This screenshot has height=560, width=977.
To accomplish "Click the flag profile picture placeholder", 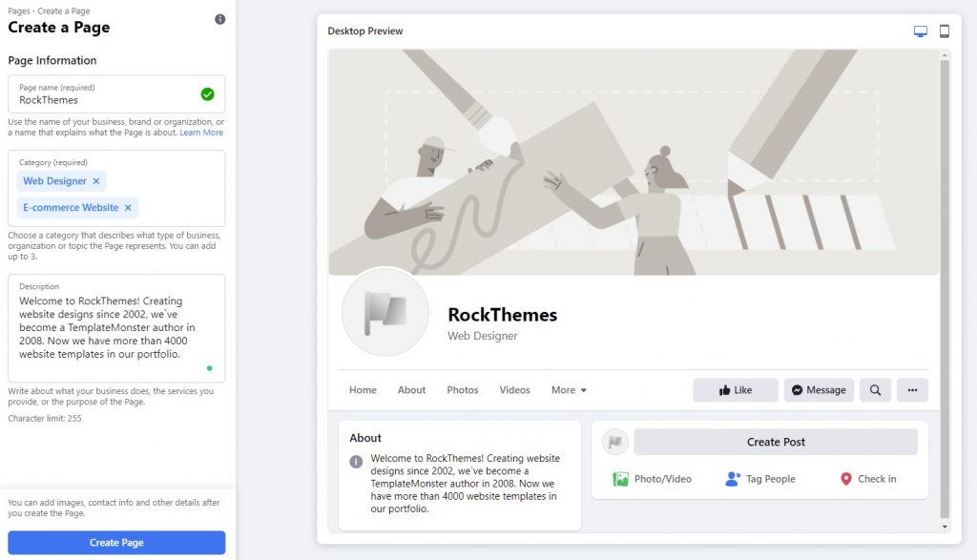I will pyautogui.click(x=385, y=313).
